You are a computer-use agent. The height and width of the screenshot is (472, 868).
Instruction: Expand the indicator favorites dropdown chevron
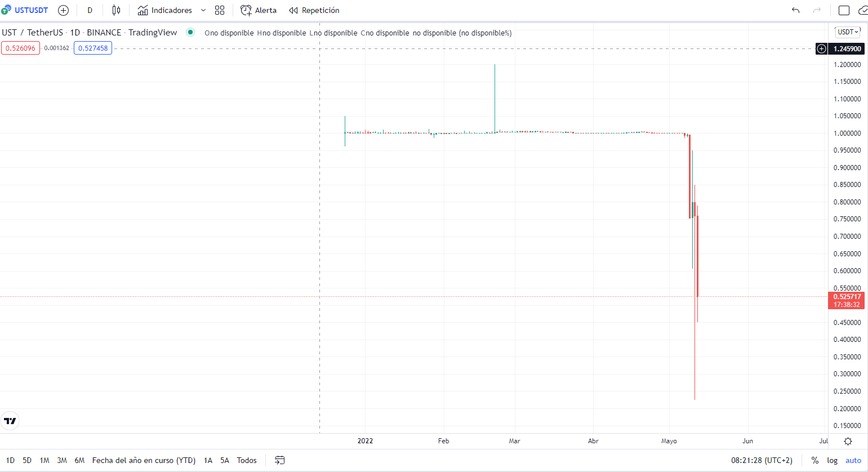pyautogui.click(x=203, y=10)
